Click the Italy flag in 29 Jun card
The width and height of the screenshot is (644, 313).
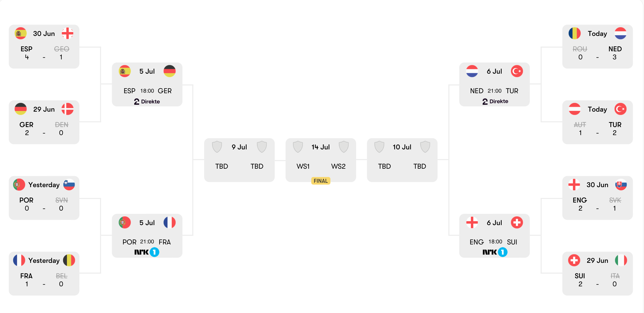coord(621,260)
